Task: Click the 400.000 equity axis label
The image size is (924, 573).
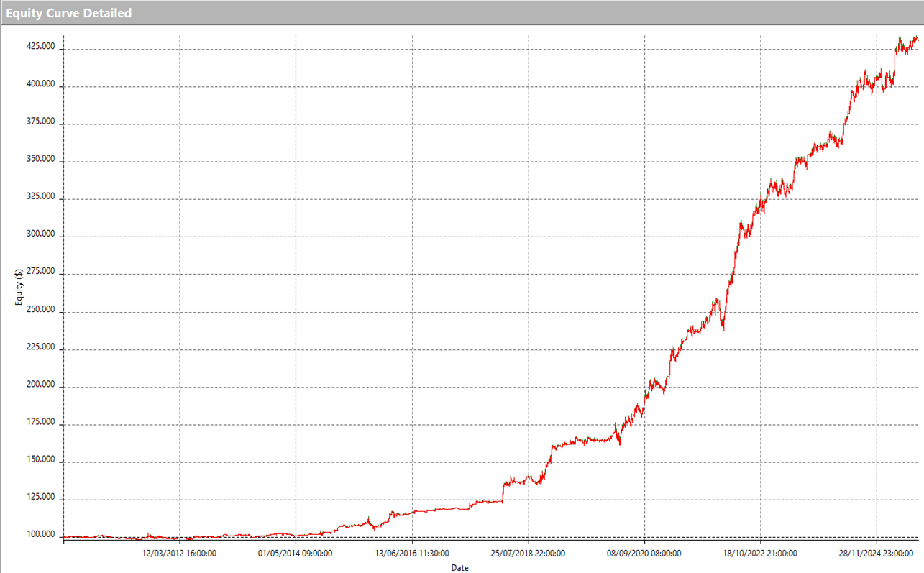Action: coord(41,83)
